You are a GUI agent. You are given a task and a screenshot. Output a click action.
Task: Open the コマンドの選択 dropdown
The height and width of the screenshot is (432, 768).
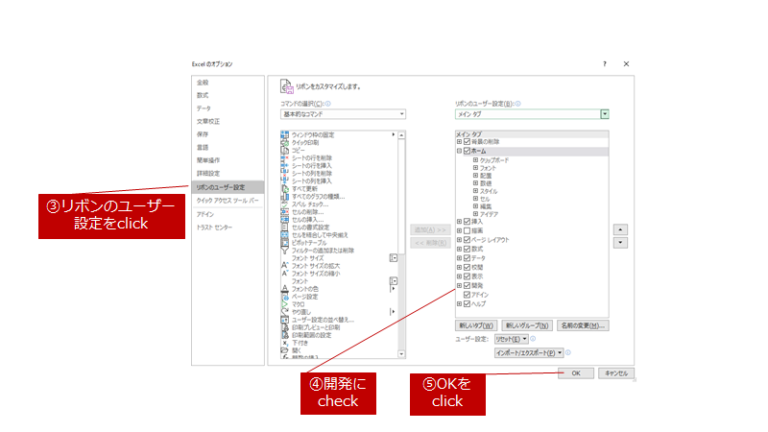point(343,114)
